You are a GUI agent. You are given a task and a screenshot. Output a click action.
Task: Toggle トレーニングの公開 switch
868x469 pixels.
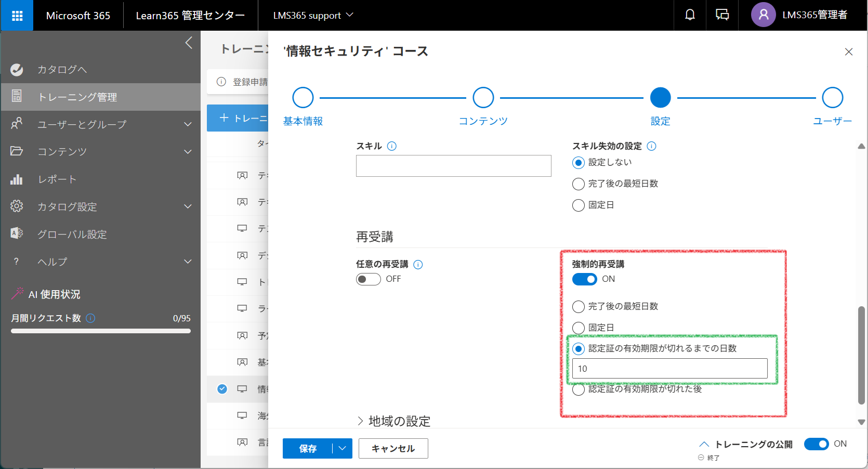tap(817, 444)
